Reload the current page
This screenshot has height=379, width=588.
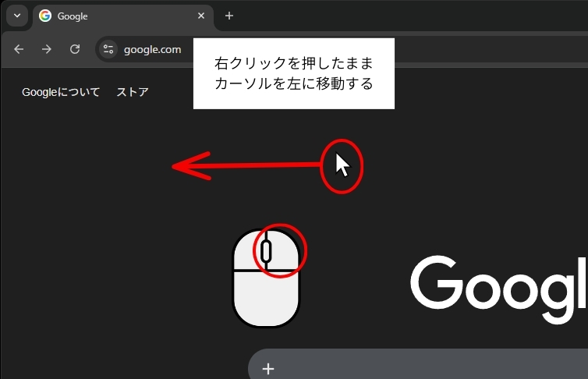click(75, 49)
